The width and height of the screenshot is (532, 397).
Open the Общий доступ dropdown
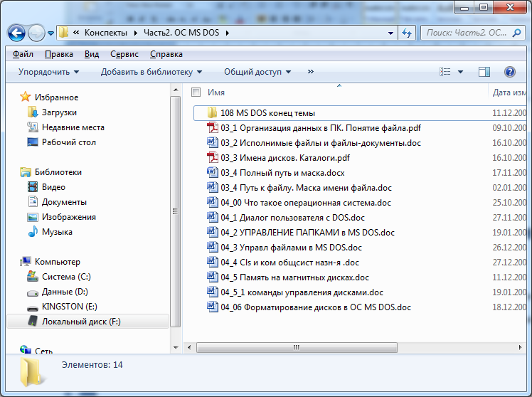257,72
